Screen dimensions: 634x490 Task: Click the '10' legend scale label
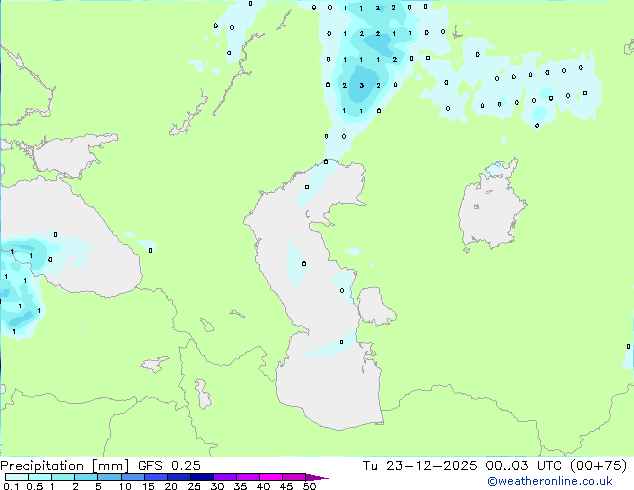pyautogui.click(x=125, y=486)
